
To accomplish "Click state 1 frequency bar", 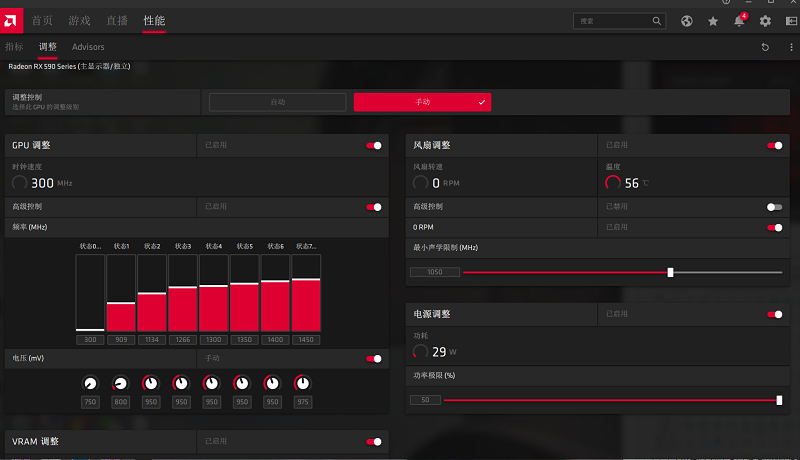I will tap(121, 293).
